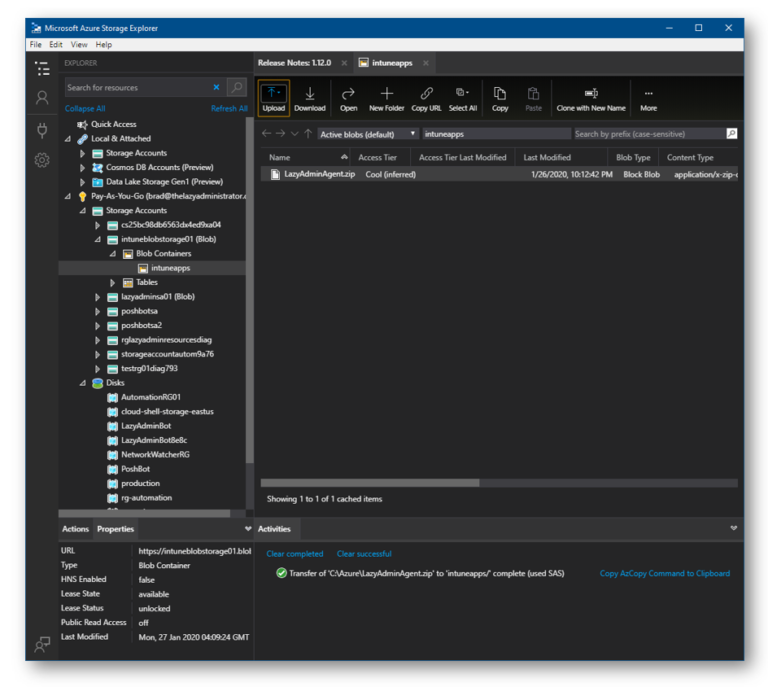The width and height of the screenshot is (768, 687).
Task: Clear the resource search with the X icon
Action: 216,87
